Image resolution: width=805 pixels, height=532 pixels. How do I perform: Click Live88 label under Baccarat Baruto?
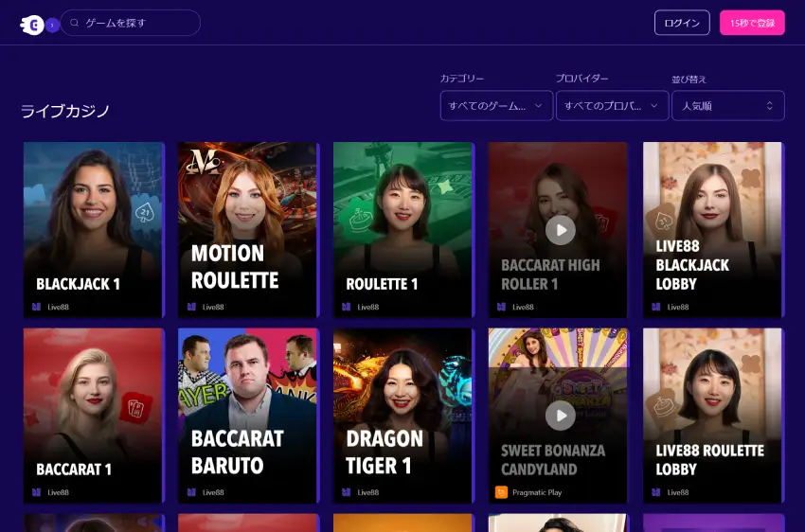coord(213,492)
